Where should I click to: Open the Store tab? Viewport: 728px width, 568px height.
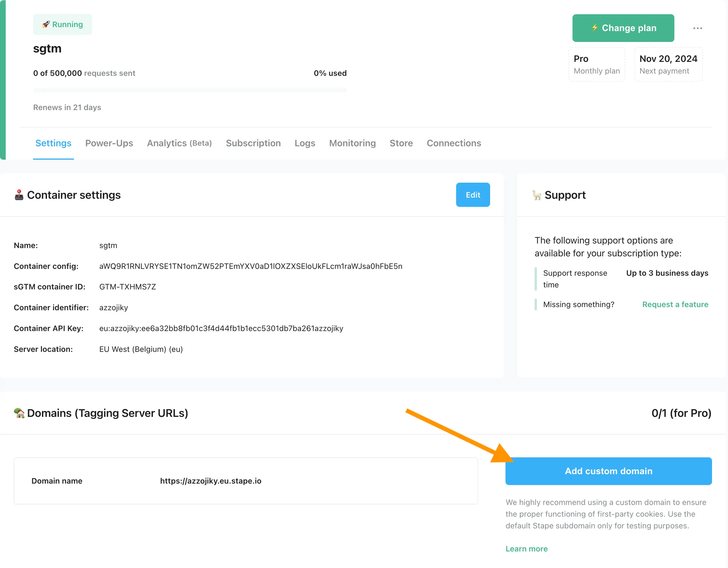click(x=401, y=143)
